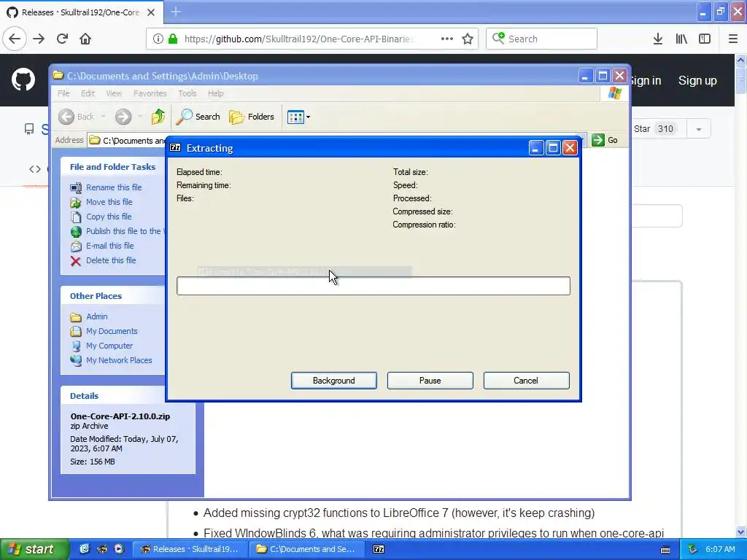Click Move this file task
This screenshot has height=560, width=747.
(109, 202)
